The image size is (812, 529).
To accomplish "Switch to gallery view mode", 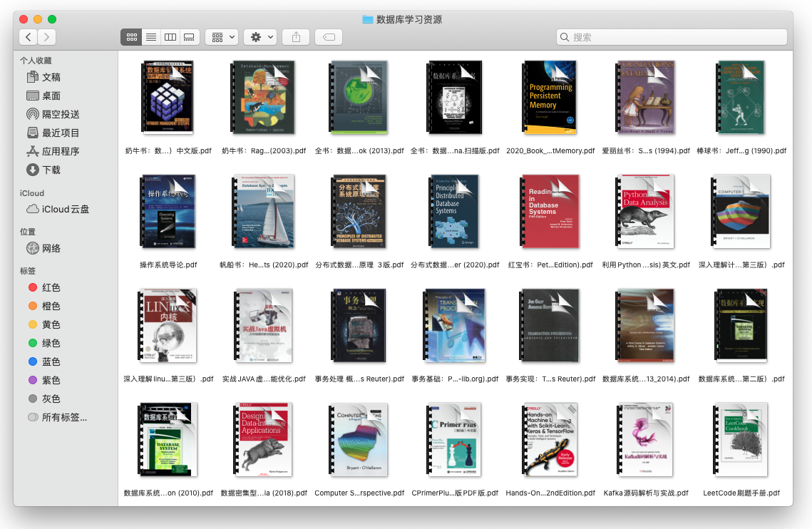I will click(x=189, y=37).
